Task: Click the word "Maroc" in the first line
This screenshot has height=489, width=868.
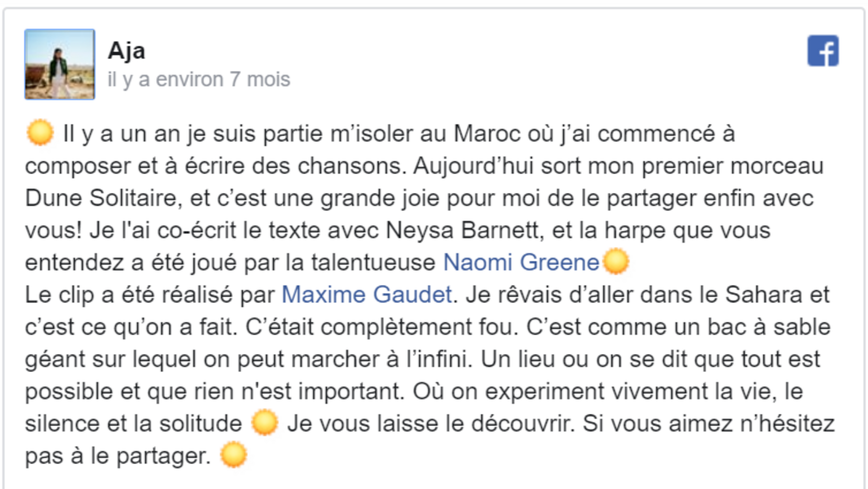Action: (x=487, y=134)
